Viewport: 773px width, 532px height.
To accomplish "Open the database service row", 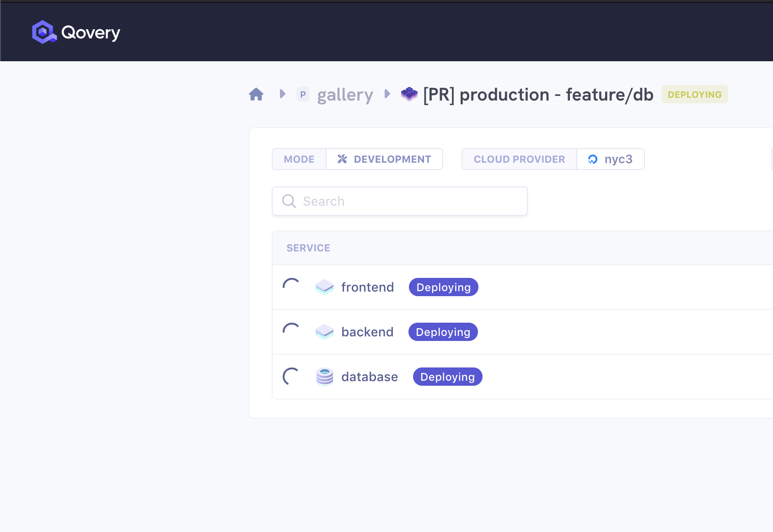I will (x=370, y=377).
